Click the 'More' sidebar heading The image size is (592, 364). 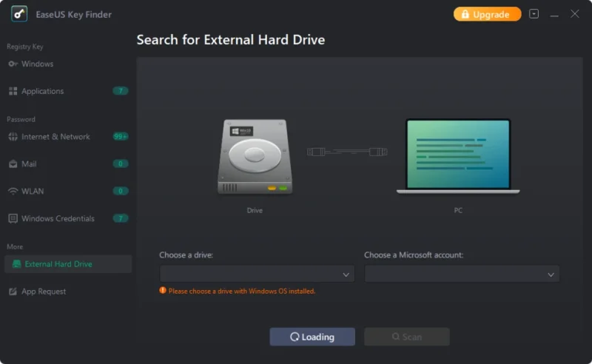point(15,246)
